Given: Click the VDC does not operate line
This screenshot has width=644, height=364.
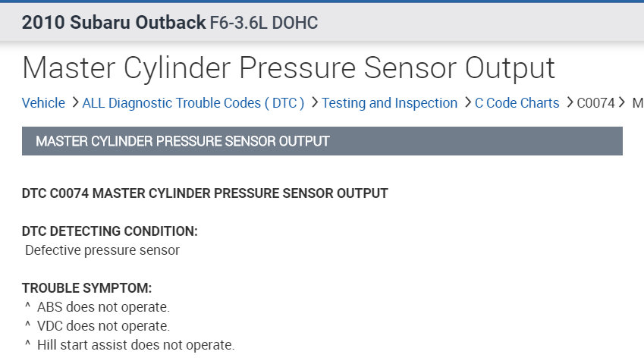Looking at the screenshot, I should [x=103, y=326].
